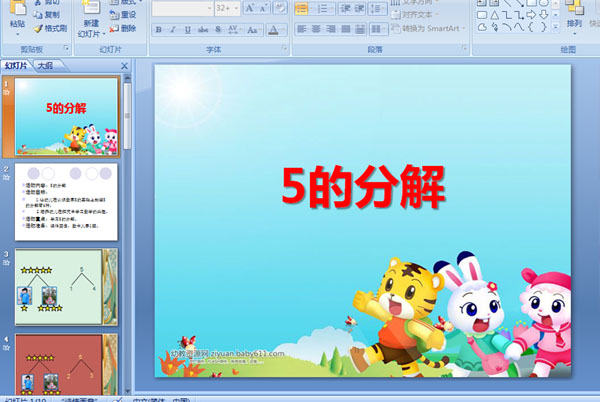This screenshot has height=402, width=600.
Task: Toggle Underline text formatting
Action: click(x=189, y=29)
